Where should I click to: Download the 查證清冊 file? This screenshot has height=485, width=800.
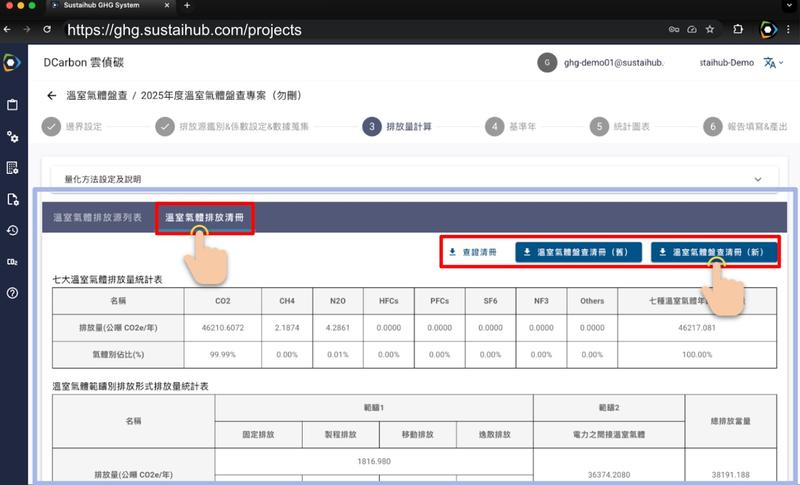(x=473, y=253)
